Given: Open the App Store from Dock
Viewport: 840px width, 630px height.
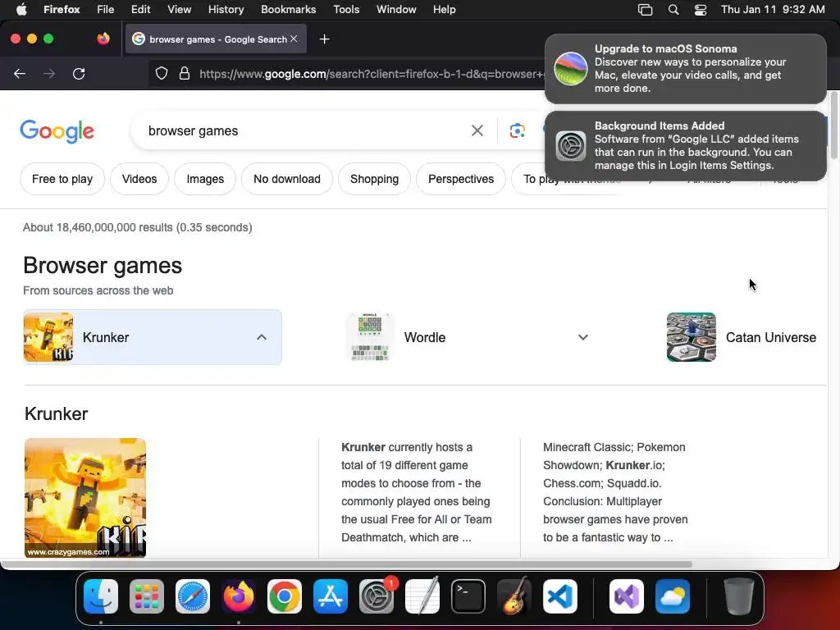Looking at the screenshot, I should [x=331, y=596].
